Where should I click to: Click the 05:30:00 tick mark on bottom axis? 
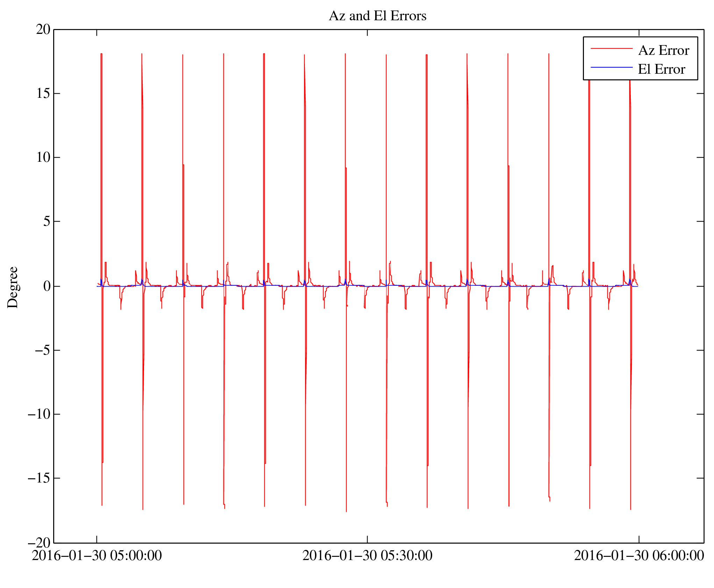click(367, 539)
